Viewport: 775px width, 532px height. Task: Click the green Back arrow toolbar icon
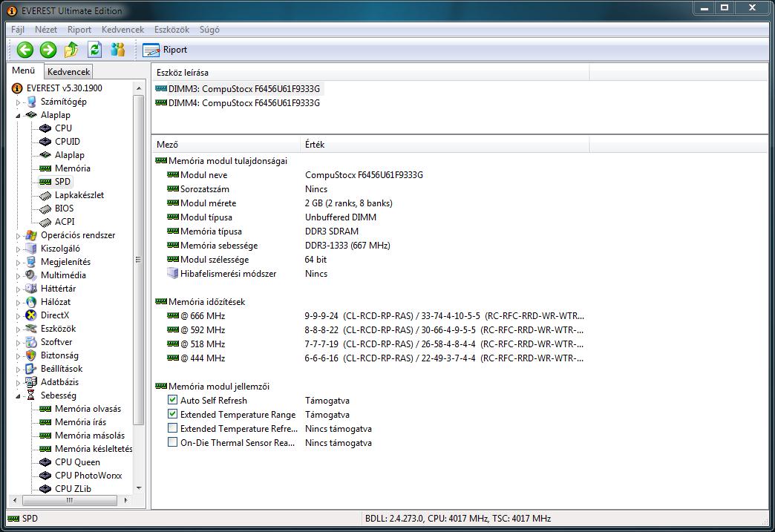pos(24,50)
